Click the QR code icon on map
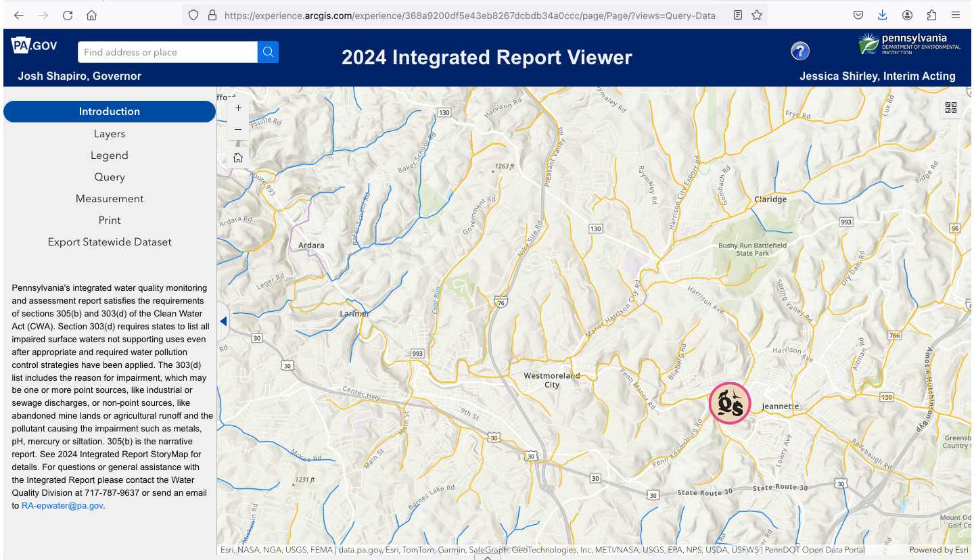The height and width of the screenshot is (560, 974). tap(951, 108)
